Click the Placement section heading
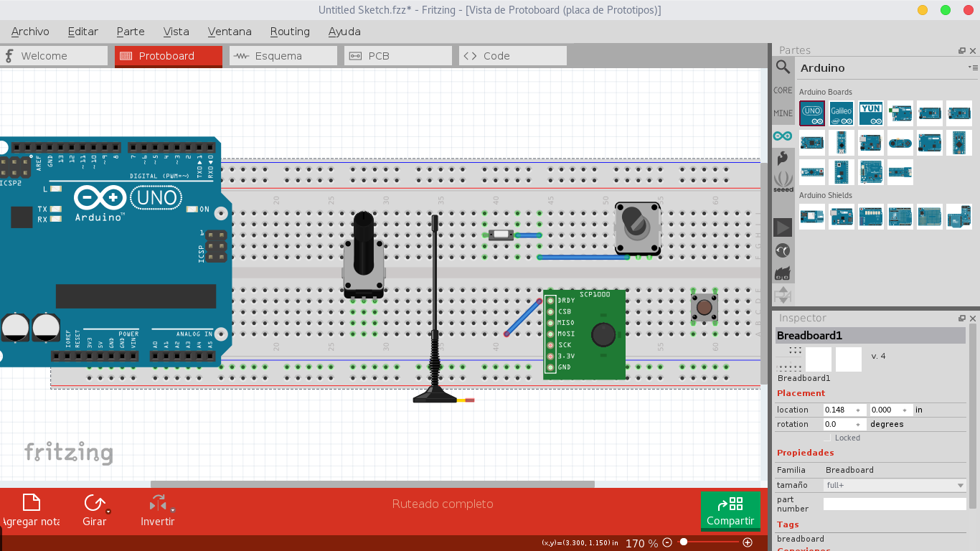 [x=801, y=393]
